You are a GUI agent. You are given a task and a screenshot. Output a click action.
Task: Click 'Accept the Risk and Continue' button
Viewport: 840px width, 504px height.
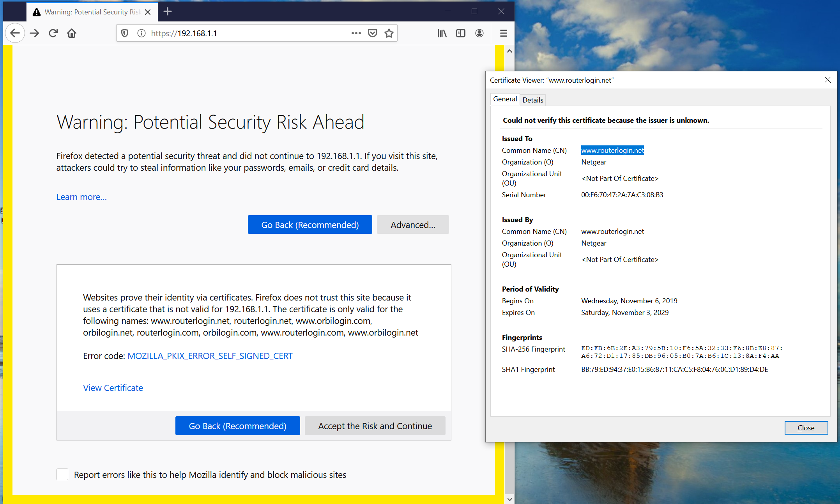[x=375, y=425]
